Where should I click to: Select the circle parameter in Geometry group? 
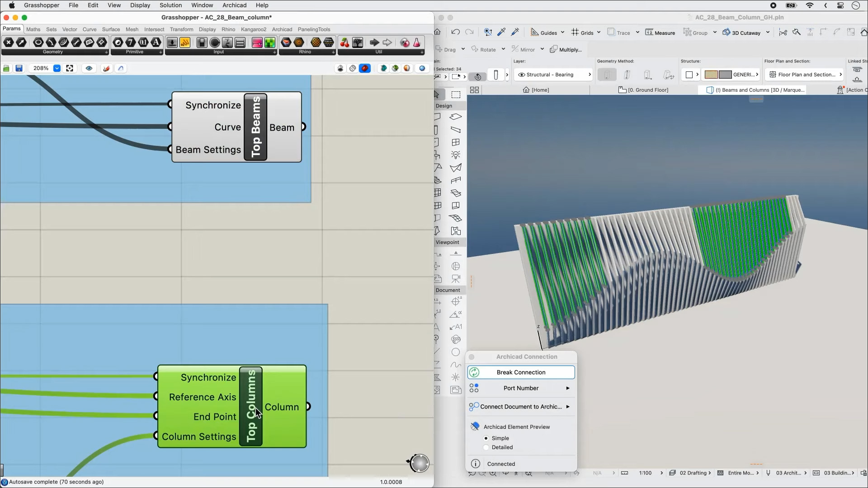coord(38,42)
